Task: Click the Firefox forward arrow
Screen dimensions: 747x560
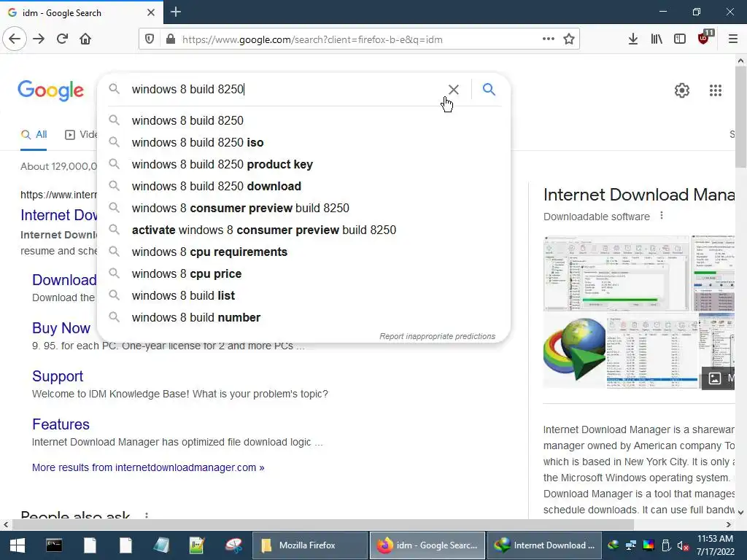Action: pos(39,39)
